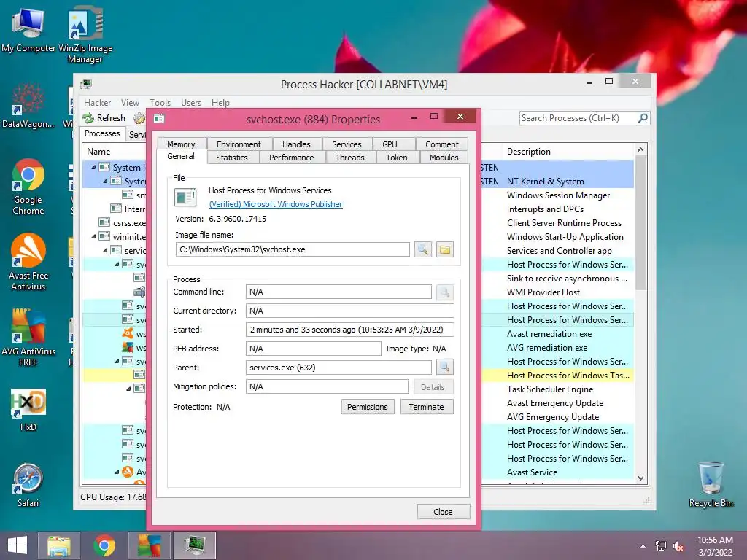
Task: Switch to the Token tab
Action: 397,157
